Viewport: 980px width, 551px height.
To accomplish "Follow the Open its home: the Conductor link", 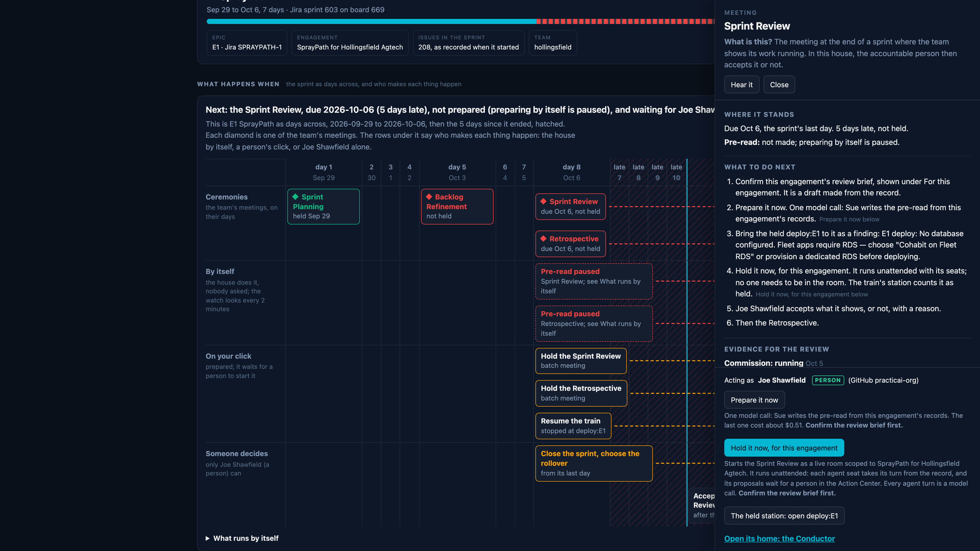I will click(x=779, y=538).
